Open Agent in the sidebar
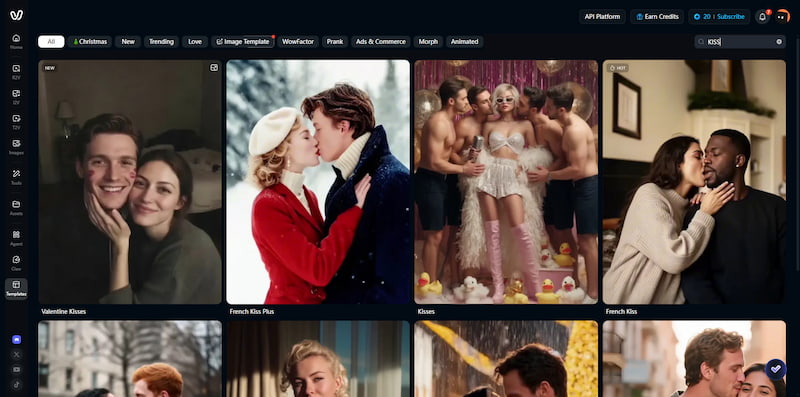Screen dimensions: 800x397 point(16,238)
